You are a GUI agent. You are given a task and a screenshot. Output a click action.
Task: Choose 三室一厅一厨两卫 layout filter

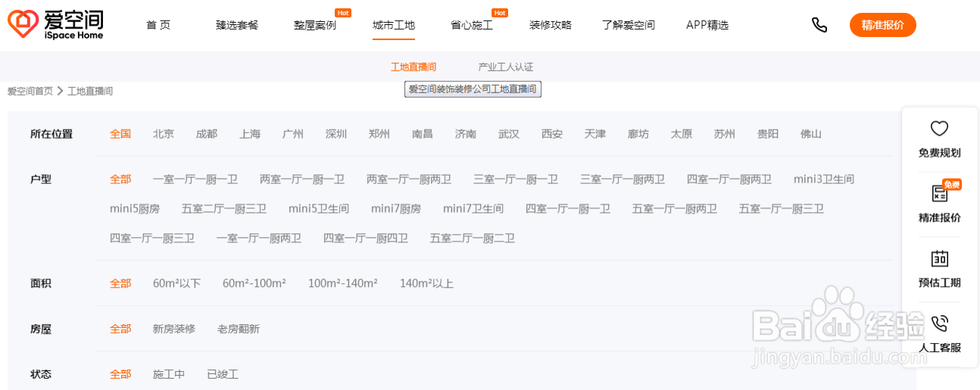click(x=623, y=179)
